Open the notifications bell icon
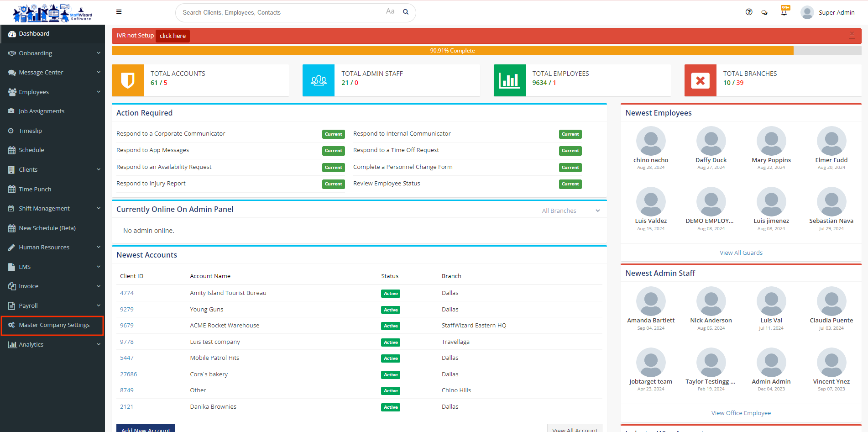Image resolution: width=868 pixels, height=432 pixels. [x=784, y=12]
